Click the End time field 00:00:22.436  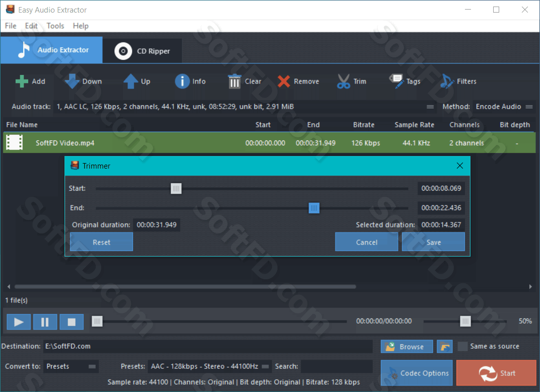[x=441, y=208]
